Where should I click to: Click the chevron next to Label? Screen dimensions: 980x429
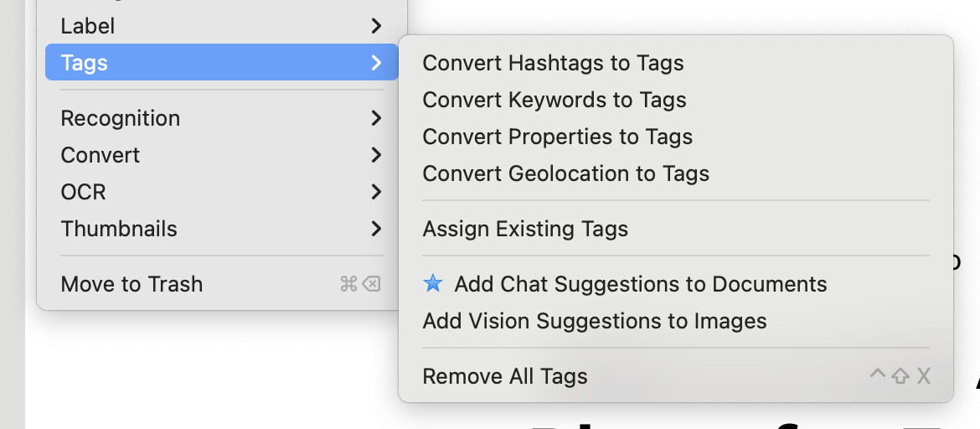click(x=376, y=26)
